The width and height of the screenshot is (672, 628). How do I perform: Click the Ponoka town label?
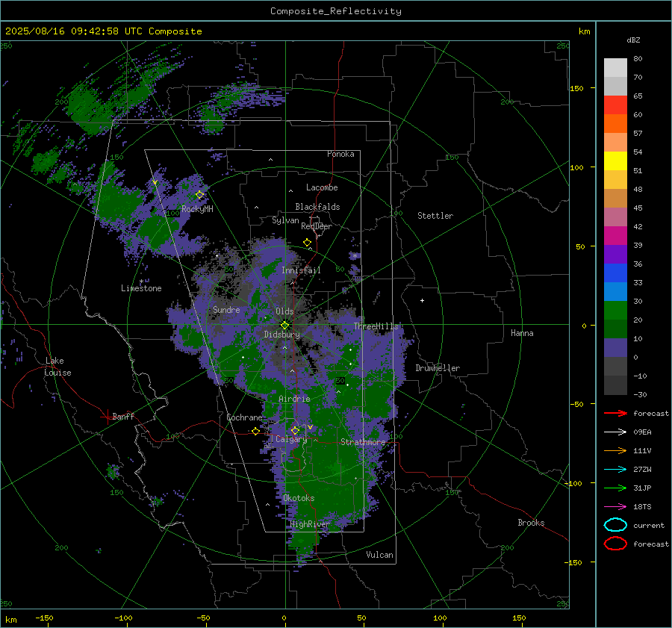(340, 154)
